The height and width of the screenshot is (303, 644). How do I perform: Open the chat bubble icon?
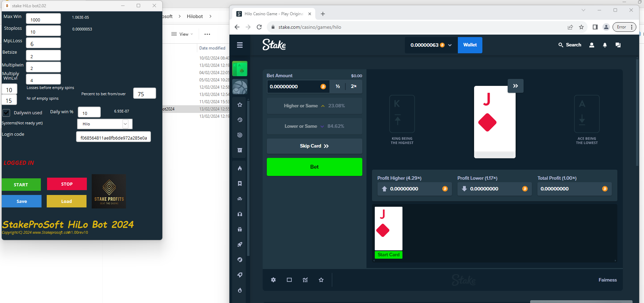(618, 45)
